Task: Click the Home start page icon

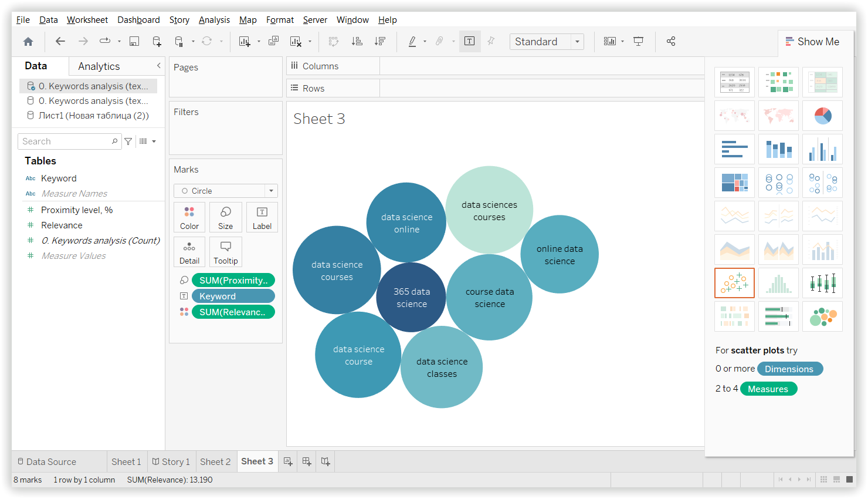Action: 28,41
